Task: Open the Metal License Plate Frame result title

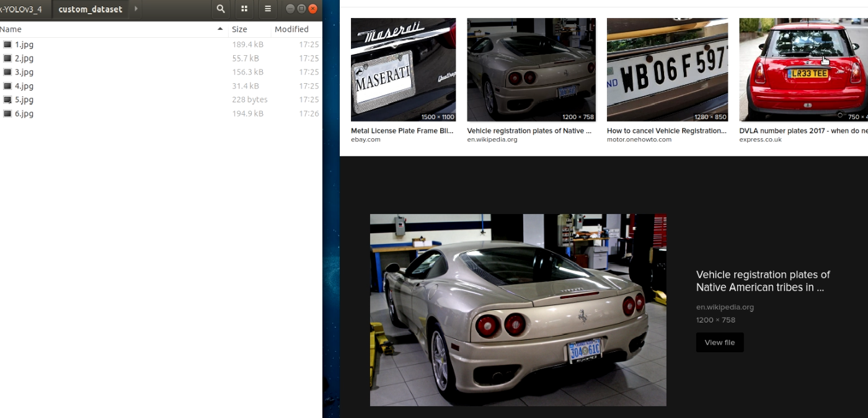Action: tap(402, 131)
